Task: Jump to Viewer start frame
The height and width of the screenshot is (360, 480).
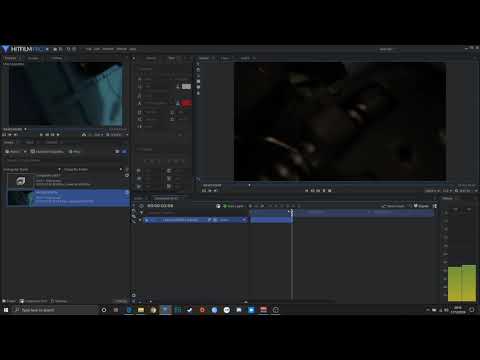Action: [x=307, y=191]
